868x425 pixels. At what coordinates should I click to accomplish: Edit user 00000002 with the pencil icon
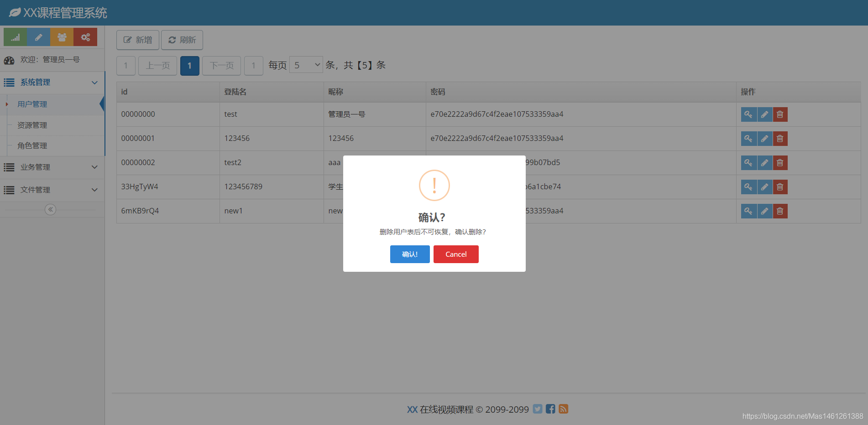pos(764,163)
